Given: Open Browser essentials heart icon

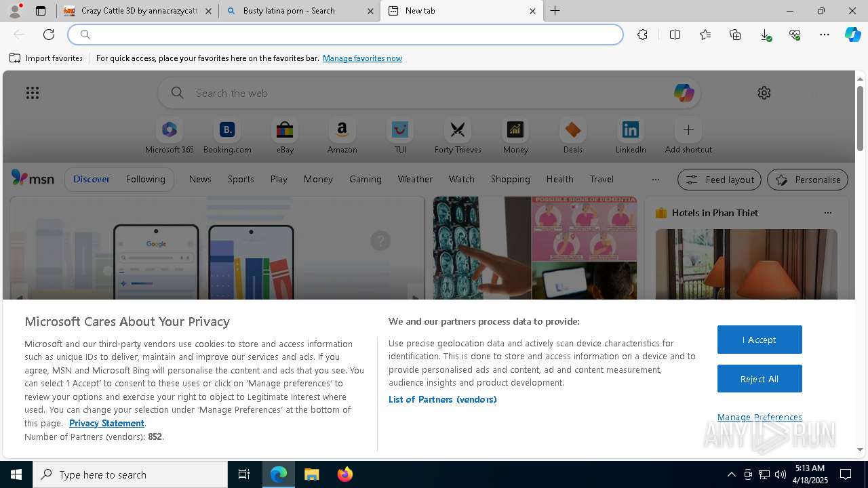Looking at the screenshot, I should point(795,35).
